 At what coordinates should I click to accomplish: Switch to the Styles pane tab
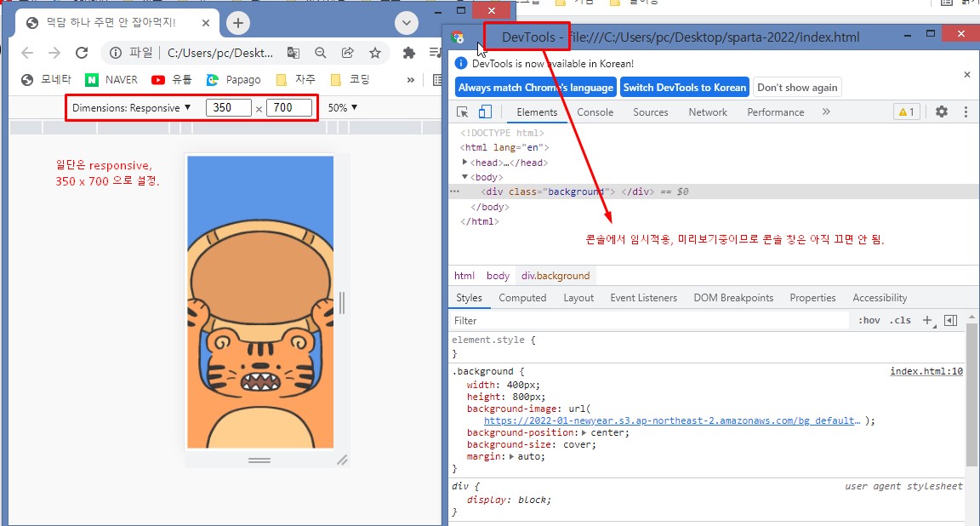point(469,298)
